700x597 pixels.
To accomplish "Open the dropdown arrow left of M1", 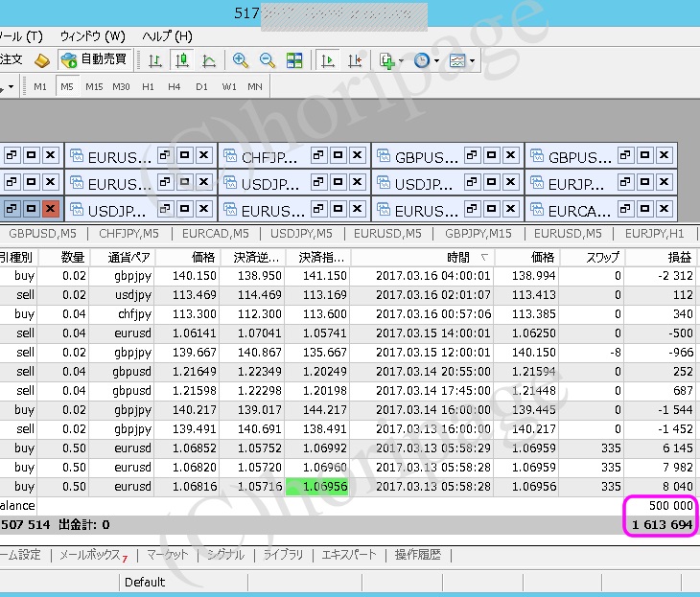I will pyautogui.click(x=11, y=86).
